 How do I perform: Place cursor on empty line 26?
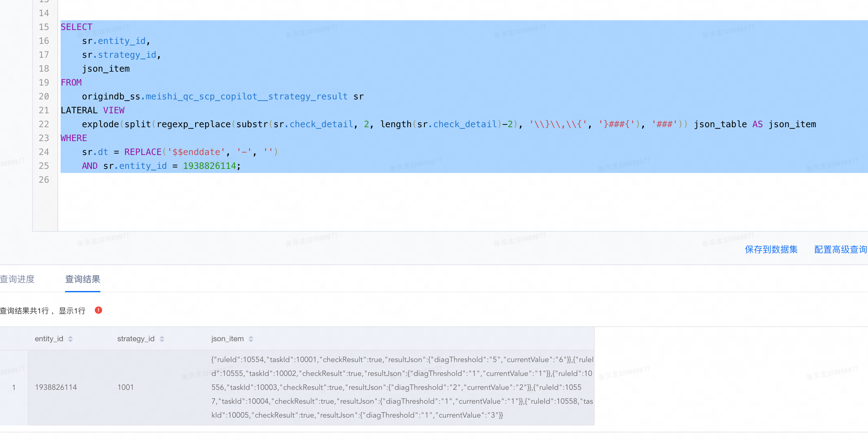(x=462, y=180)
